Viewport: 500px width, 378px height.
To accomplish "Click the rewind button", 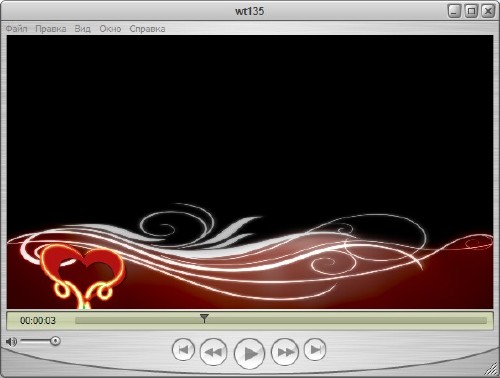I will (213, 352).
